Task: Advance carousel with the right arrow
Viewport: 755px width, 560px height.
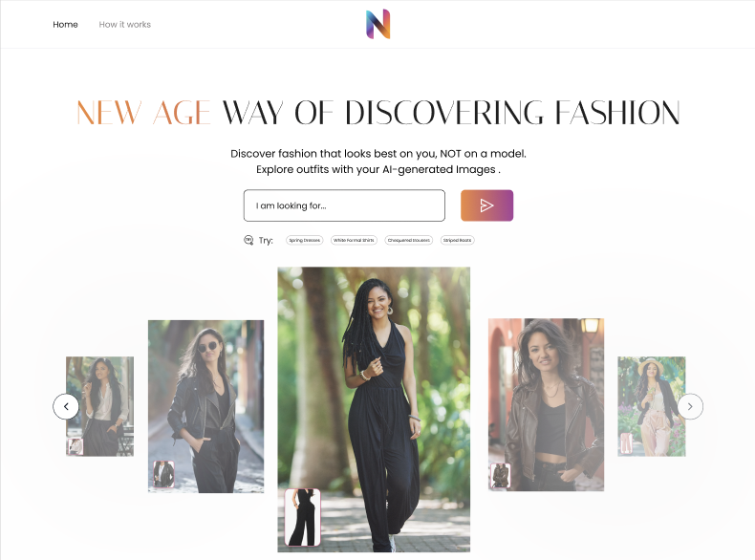Action: [x=690, y=406]
